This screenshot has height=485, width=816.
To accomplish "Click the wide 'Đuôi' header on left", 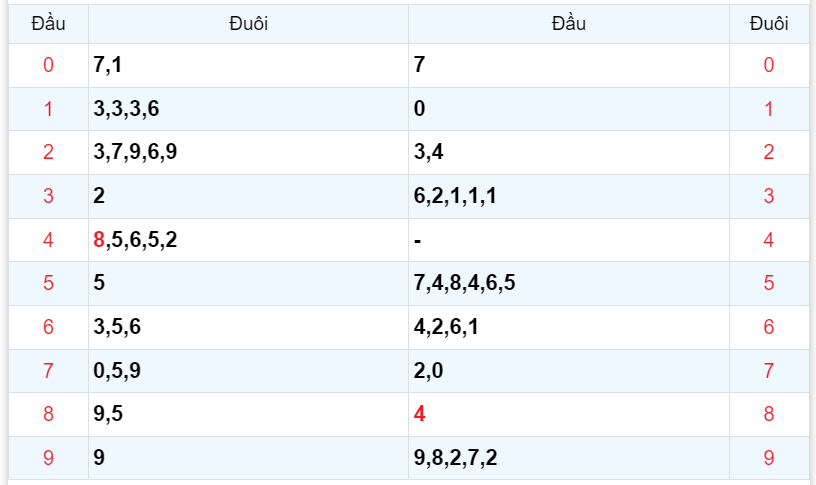I will (x=248, y=23).
